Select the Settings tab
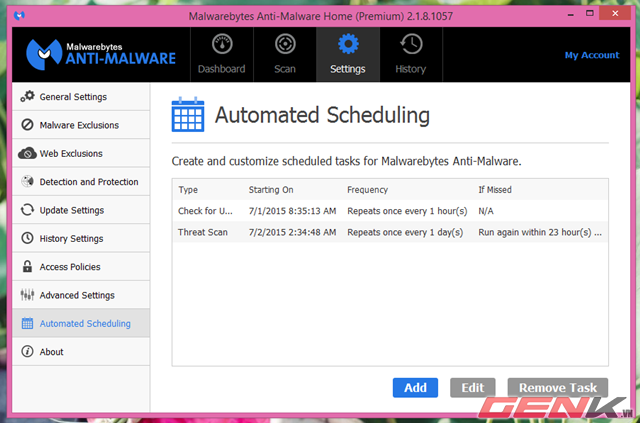Screen dimensions: 640x423 tap(348, 54)
